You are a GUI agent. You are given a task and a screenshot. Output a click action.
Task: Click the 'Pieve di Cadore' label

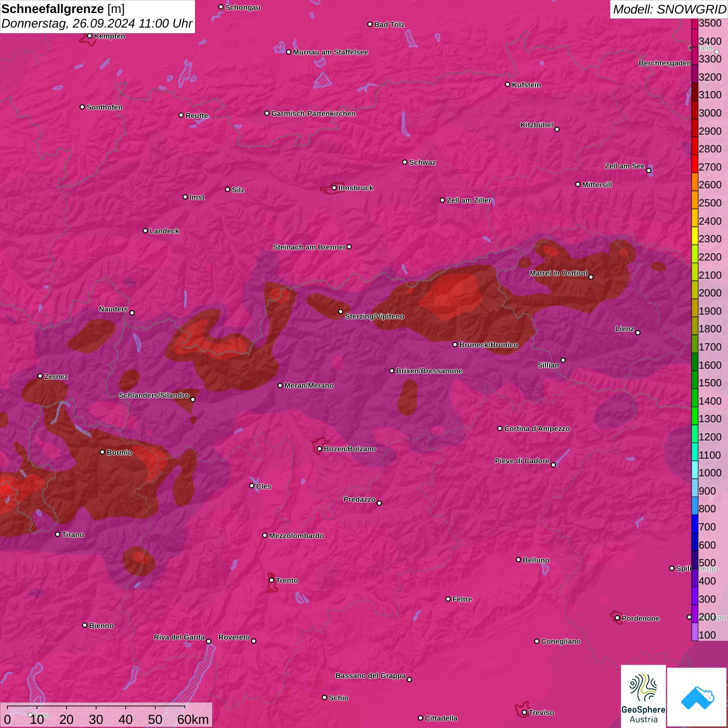(522, 461)
